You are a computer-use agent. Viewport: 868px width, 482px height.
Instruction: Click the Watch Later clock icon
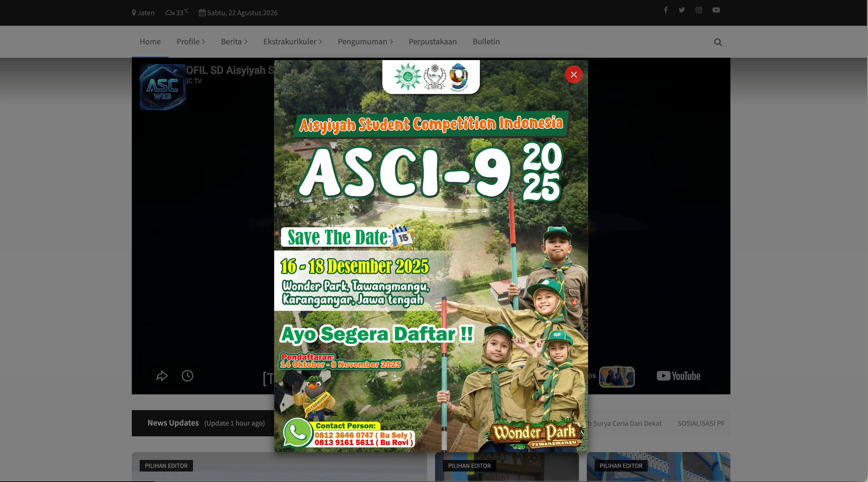[x=187, y=375]
